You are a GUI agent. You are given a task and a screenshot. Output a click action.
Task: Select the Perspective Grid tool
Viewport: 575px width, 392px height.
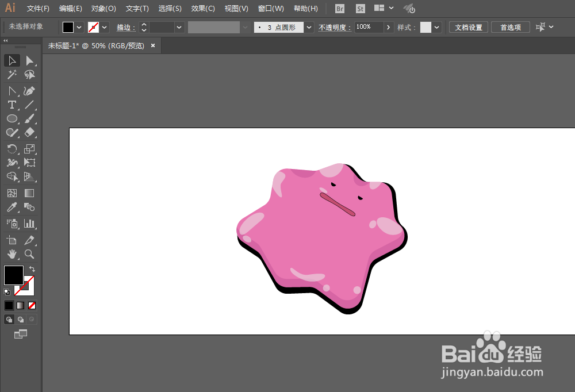click(x=29, y=177)
